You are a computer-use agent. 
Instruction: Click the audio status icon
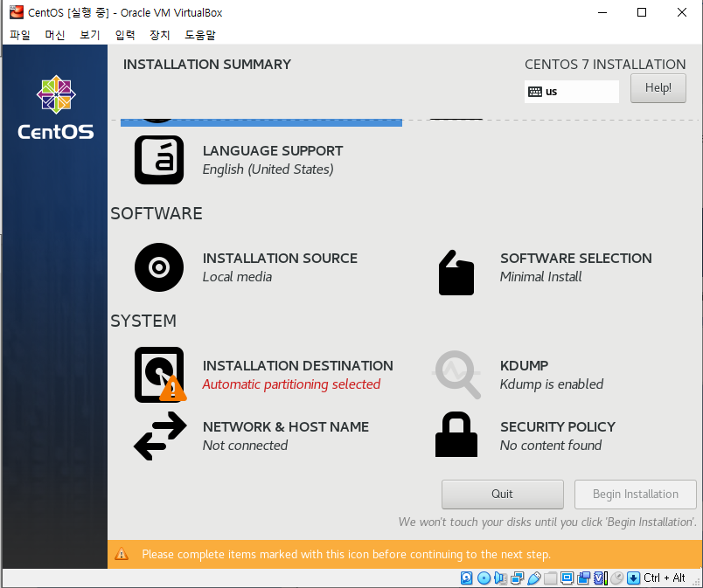point(500,578)
